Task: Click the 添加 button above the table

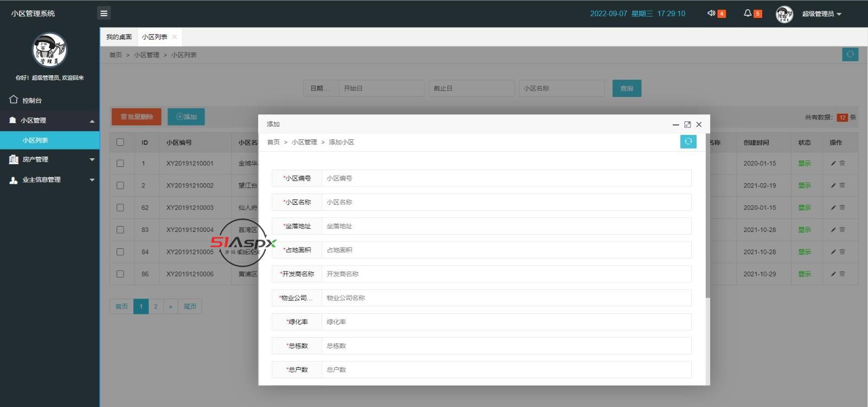Action: pos(186,117)
